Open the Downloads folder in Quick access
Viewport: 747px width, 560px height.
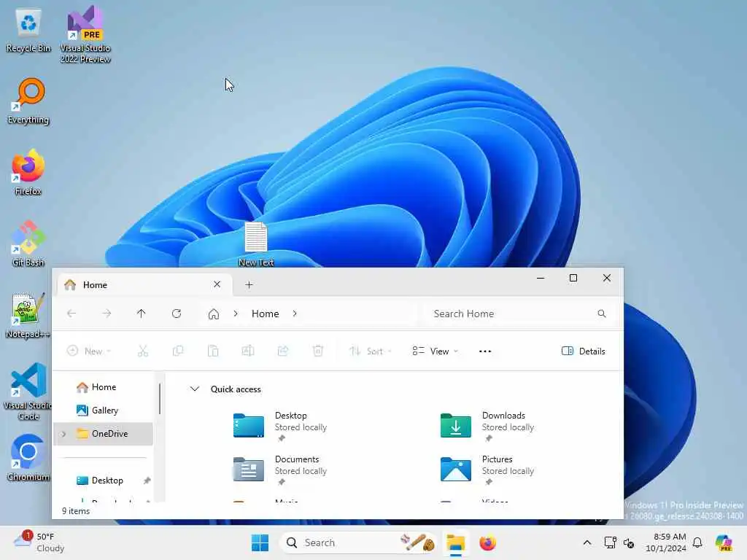click(487, 426)
